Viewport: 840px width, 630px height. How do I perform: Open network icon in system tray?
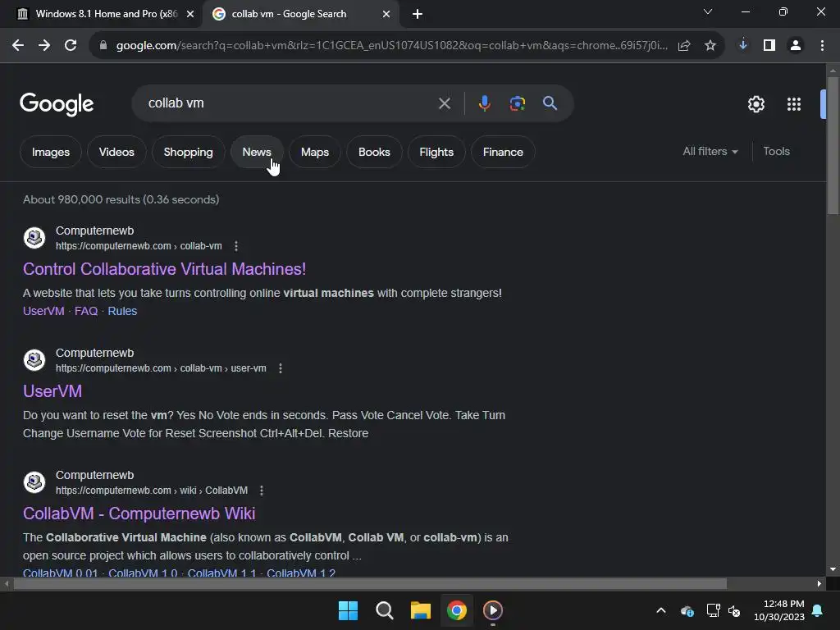[713, 610]
